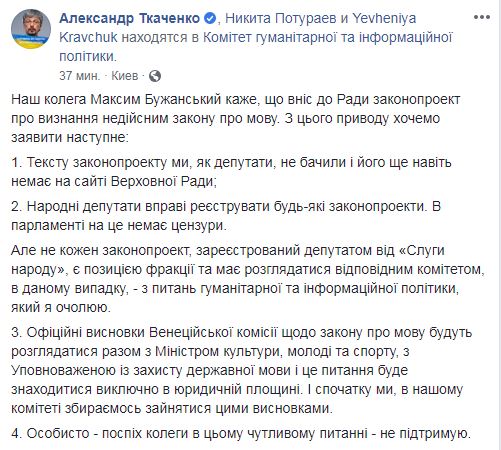The width and height of the screenshot is (501, 450).
Task: Click the paragraph beginning Але не кожен
Action: click(248, 279)
